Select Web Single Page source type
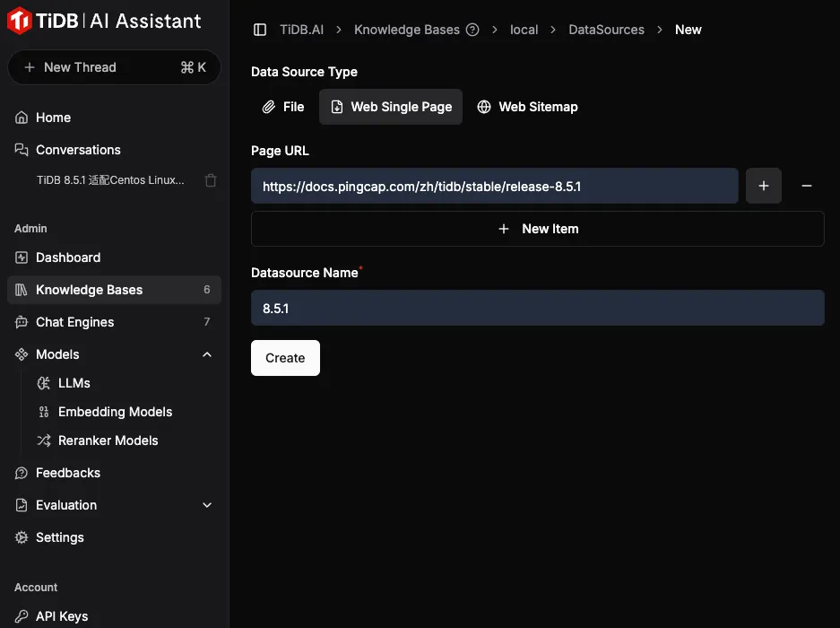Screen dimensions: 840x628 [x=391, y=107]
